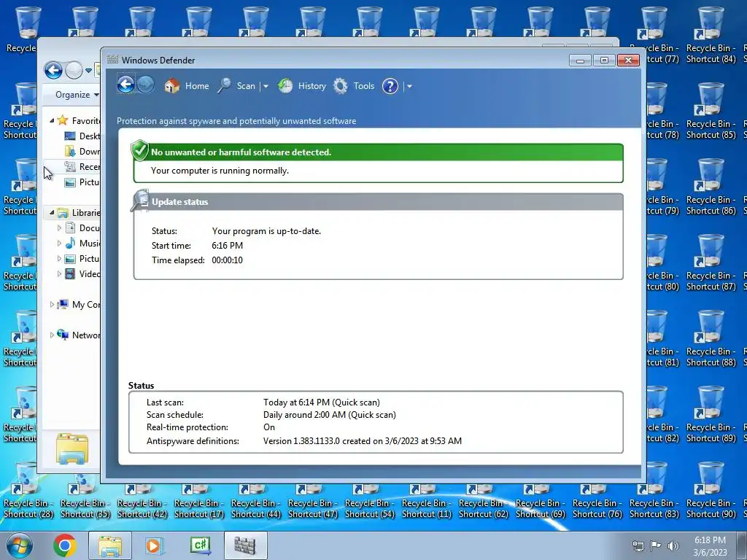Select Recent Places under Favorites
This screenshot has height=560, width=747.
click(x=82, y=167)
